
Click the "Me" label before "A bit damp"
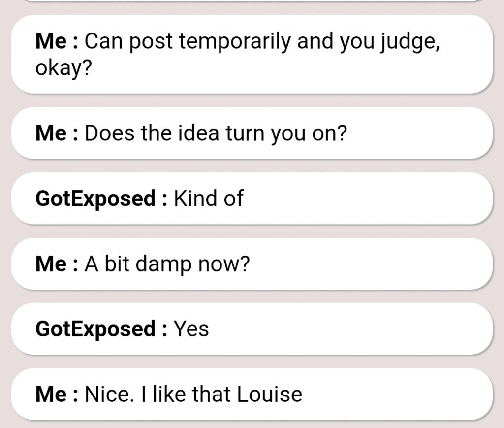point(51,264)
